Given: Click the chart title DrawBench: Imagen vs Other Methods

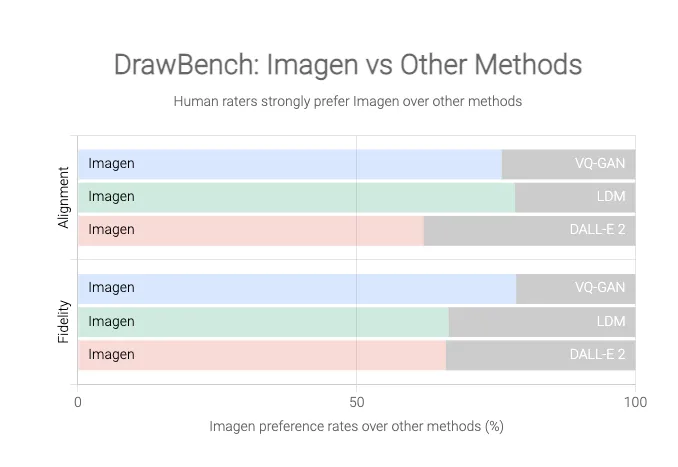Looking at the screenshot, I should point(347,65).
